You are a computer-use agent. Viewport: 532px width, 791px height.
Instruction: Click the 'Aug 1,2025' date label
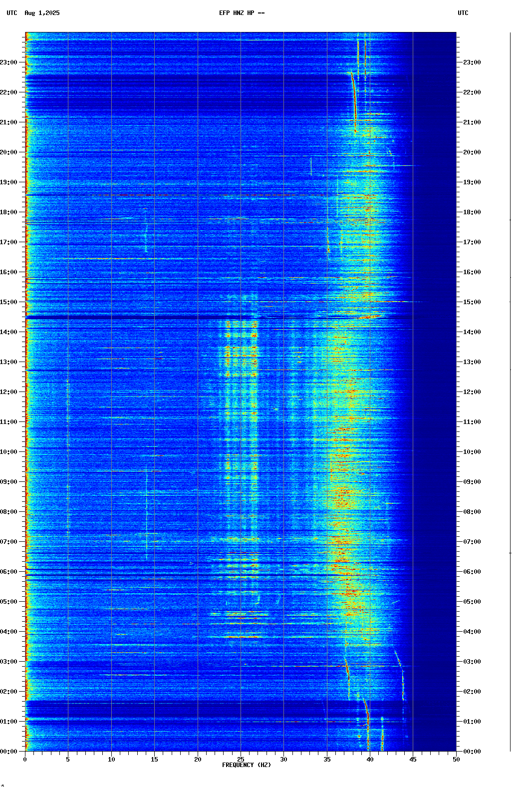click(x=42, y=13)
